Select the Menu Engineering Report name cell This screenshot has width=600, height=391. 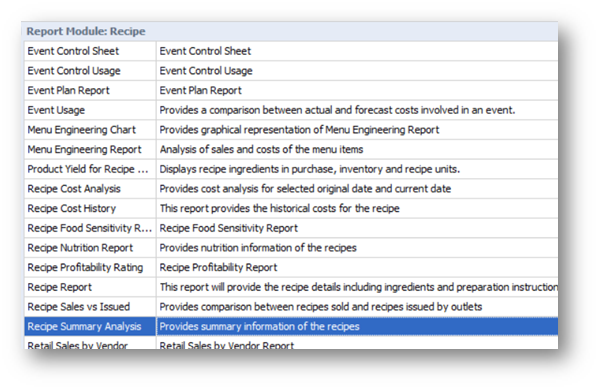tap(90, 149)
